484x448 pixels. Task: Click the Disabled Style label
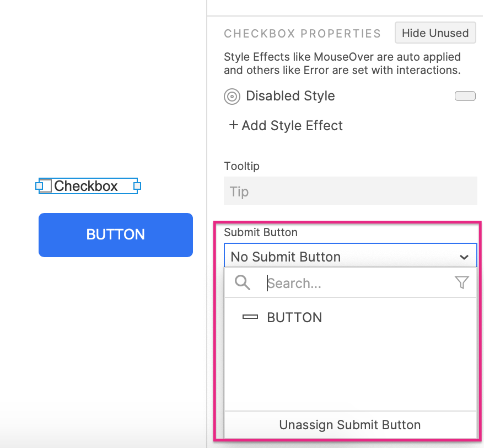(x=290, y=96)
